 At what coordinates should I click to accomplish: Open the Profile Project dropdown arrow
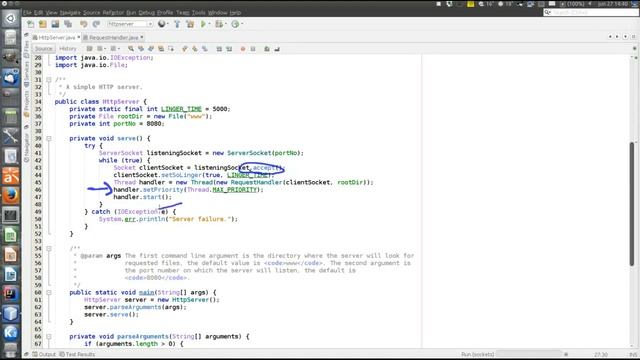[x=242, y=24]
